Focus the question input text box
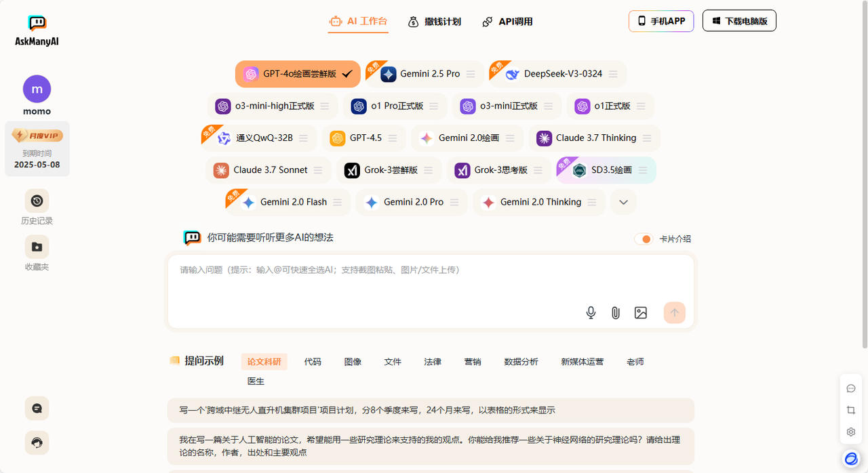The image size is (868, 473). 431,292
